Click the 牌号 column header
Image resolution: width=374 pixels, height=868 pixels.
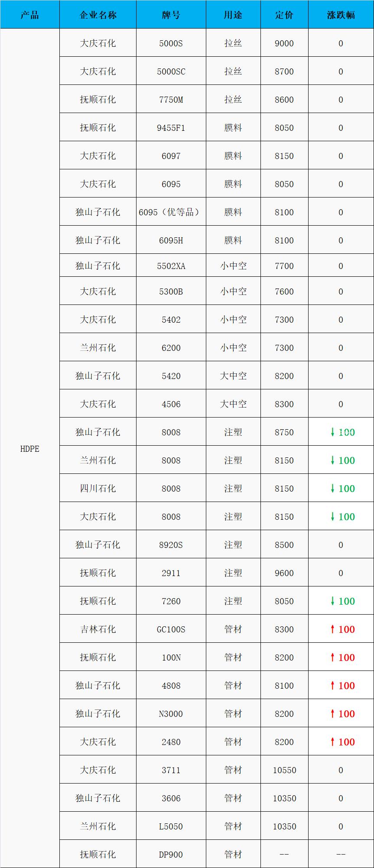point(171,15)
